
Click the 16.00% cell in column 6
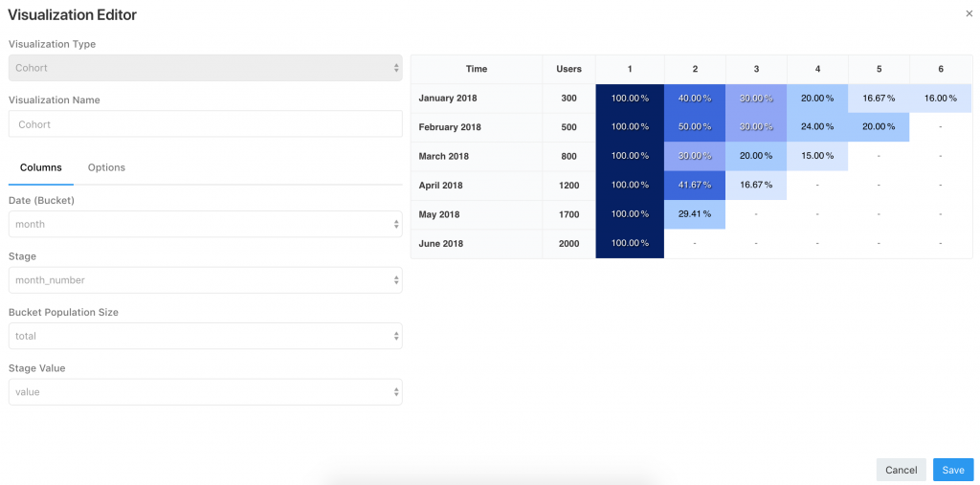940,99
